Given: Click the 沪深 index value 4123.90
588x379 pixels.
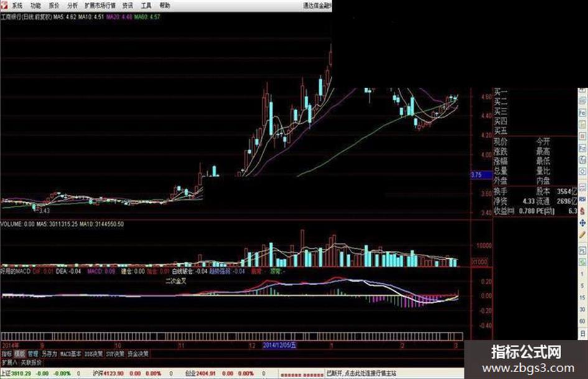Looking at the screenshot, I should (114, 373).
